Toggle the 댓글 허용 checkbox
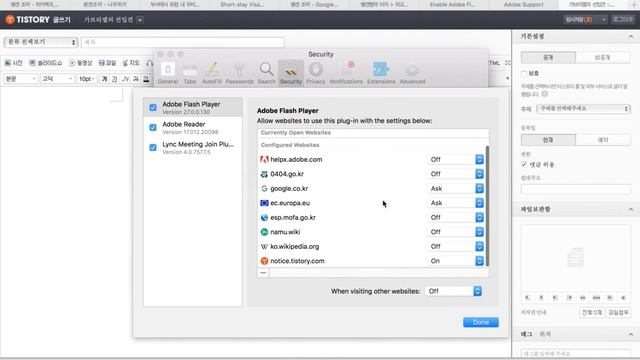This screenshot has height=360, width=640. [524, 164]
